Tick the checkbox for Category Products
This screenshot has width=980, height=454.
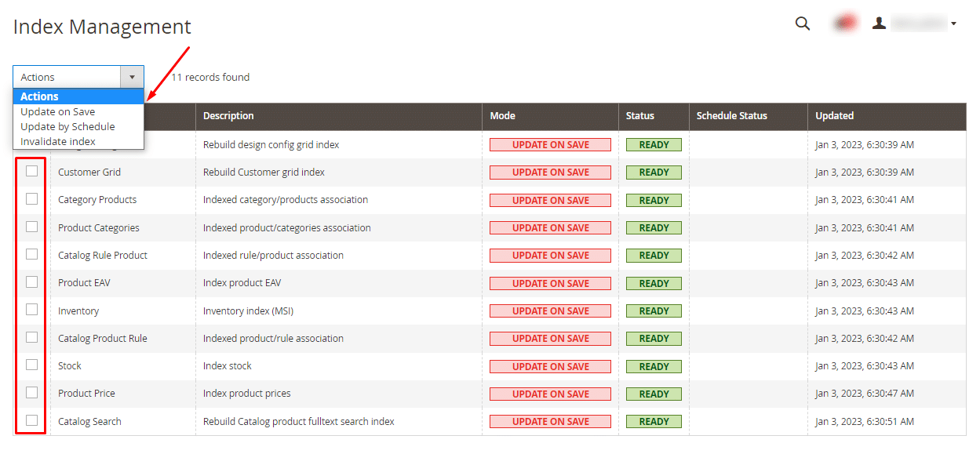point(31,199)
